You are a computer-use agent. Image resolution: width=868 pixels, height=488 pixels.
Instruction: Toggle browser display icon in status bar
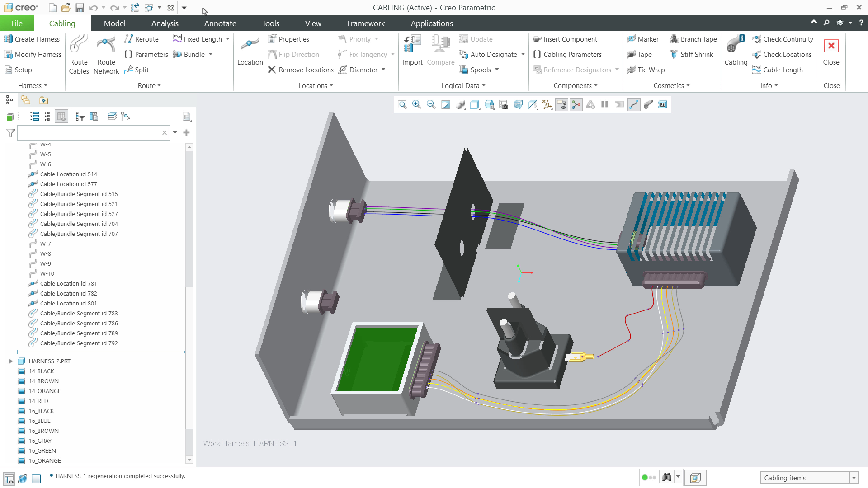[23, 479]
